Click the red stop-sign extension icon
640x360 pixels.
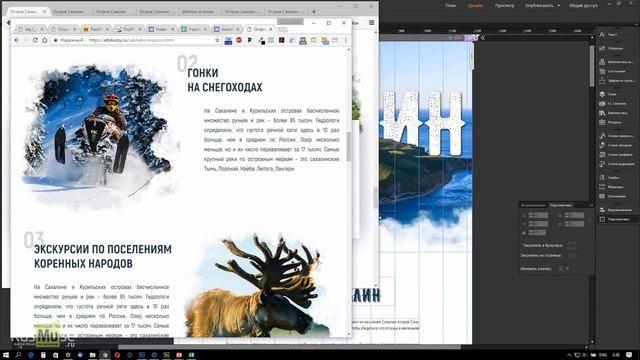(239, 40)
